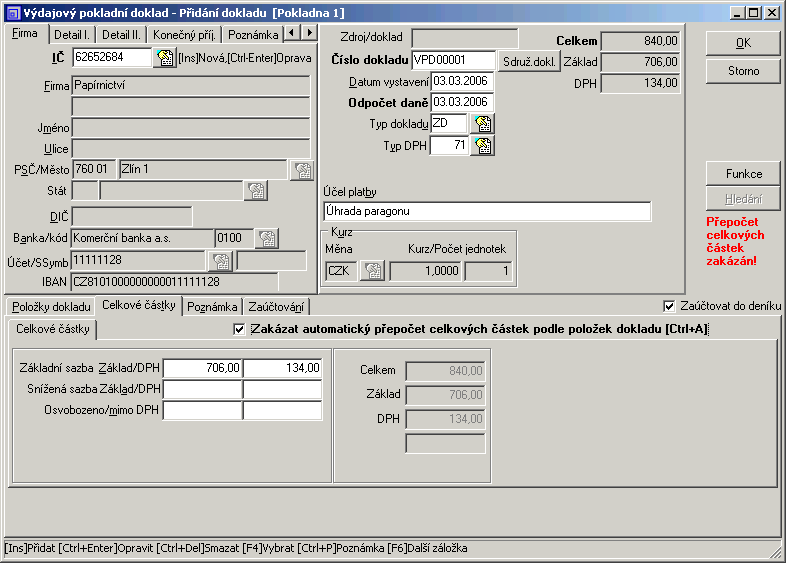Viewport: 786px width, 563px height.
Task: Click Kurz field showing 1,0000
Action: 426,271
